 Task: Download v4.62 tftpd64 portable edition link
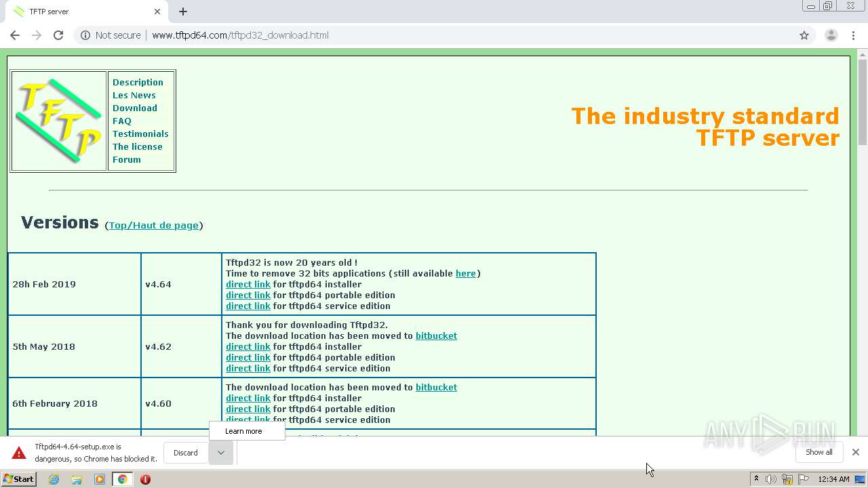[248, 357]
